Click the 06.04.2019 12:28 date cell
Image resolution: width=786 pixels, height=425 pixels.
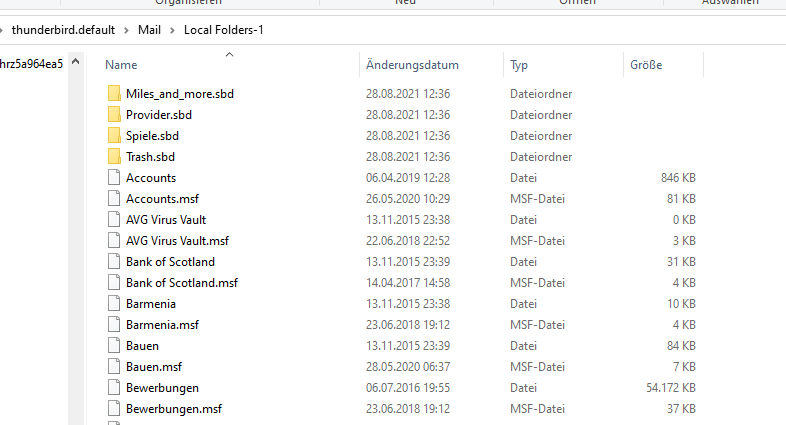tap(408, 178)
